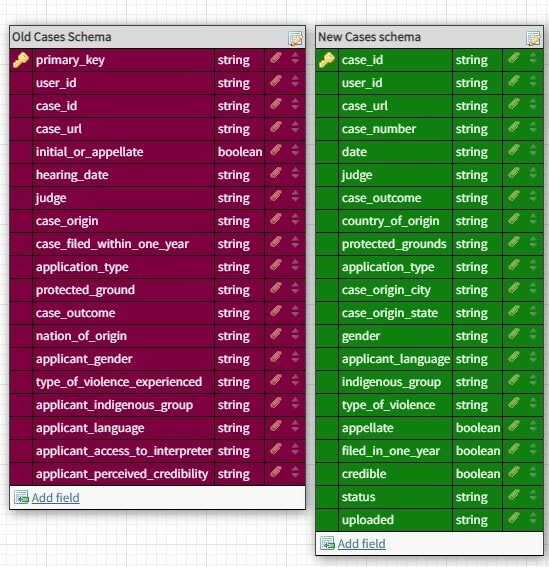Reorder the case_origin_state field

pos(533,311)
